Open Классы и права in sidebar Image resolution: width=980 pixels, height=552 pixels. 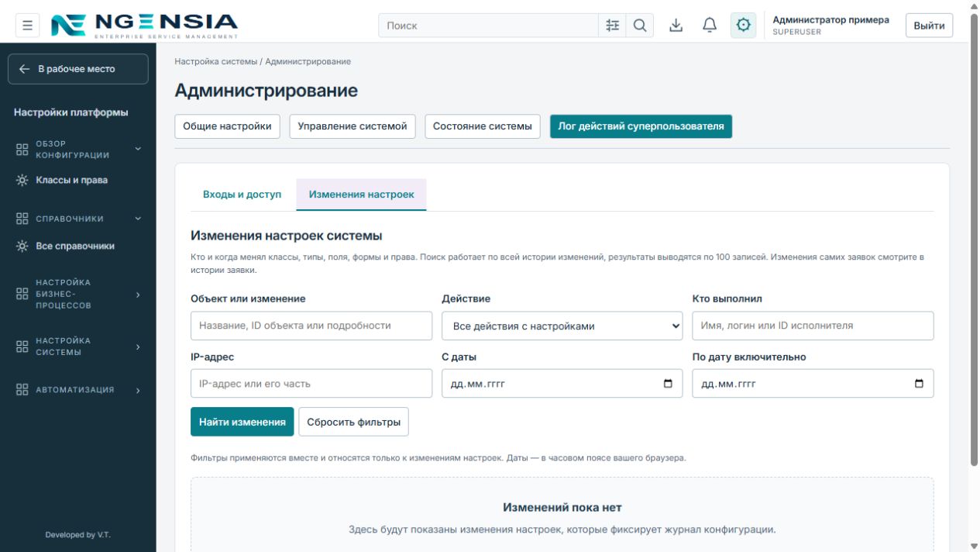(71, 180)
